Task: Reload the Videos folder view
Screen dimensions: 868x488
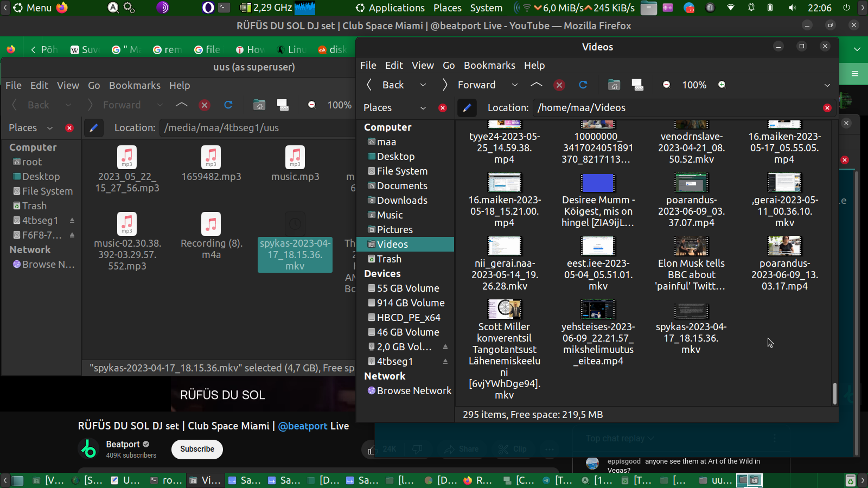Action: pyautogui.click(x=583, y=85)
